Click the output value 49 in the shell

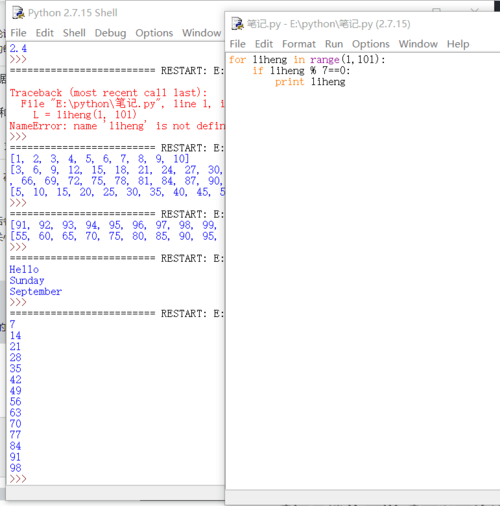coord(15,391)
